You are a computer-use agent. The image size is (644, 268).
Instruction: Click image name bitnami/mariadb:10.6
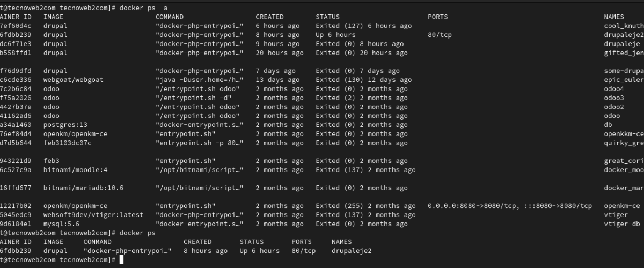pos(83,188)
